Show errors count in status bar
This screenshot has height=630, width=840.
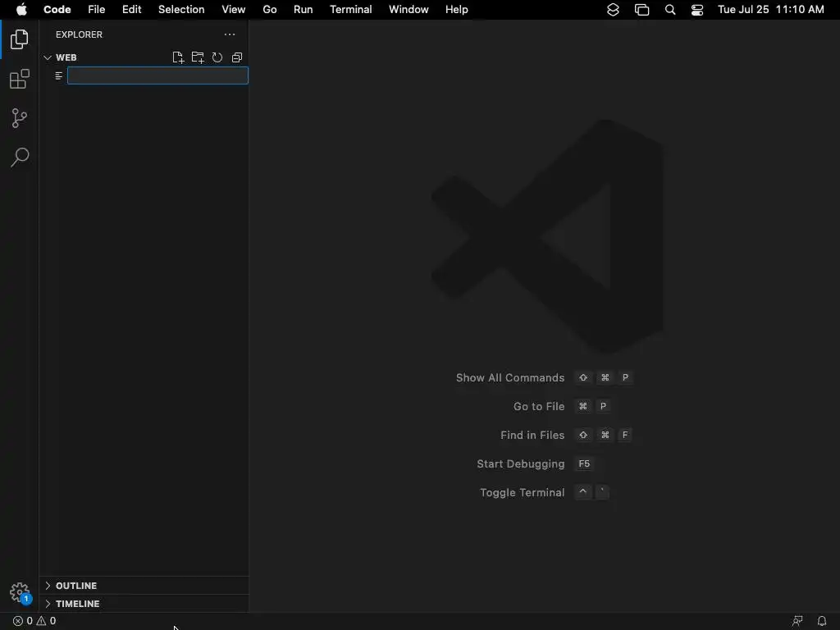point(22,621)
